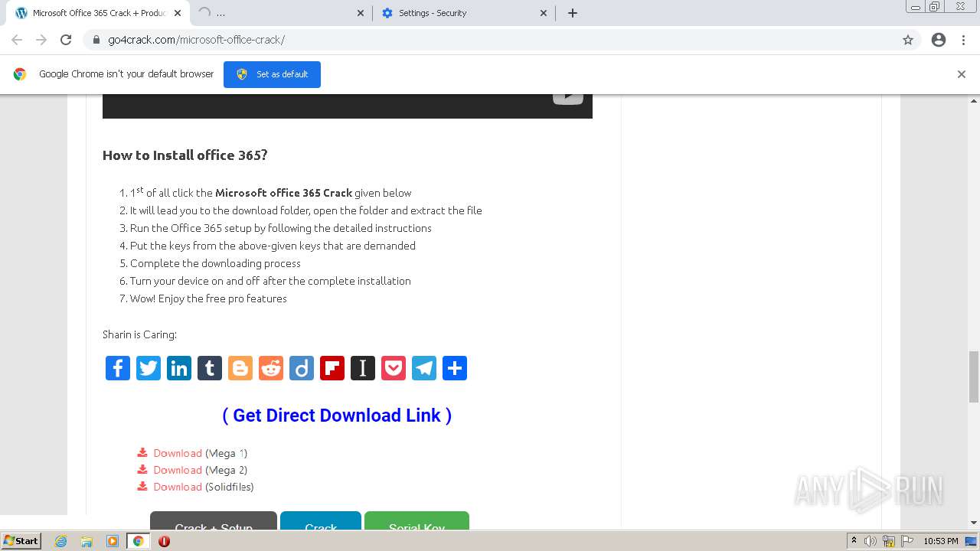Share the page on Reddit
The height and width of the screenshot is (551, 980).
(x=271, y=368)
